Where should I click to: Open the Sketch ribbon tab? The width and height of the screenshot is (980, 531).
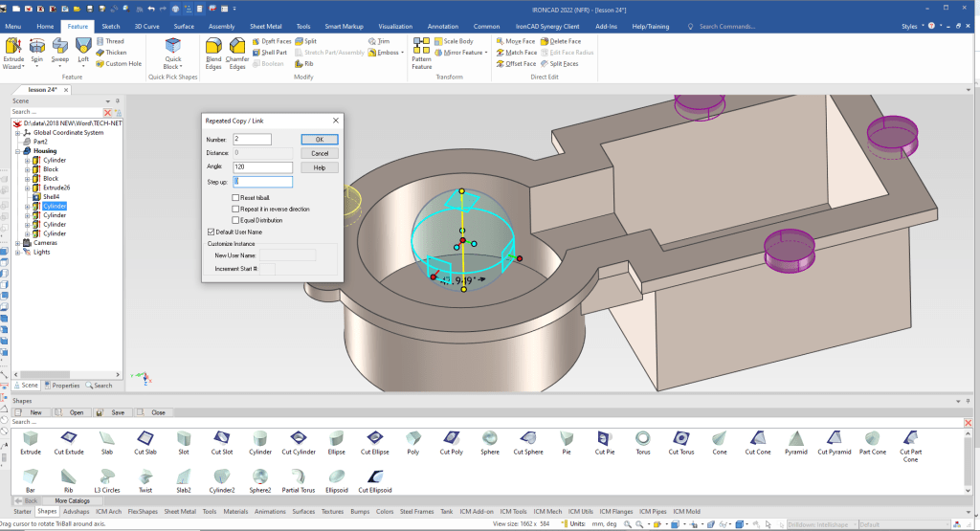[110, 27]
